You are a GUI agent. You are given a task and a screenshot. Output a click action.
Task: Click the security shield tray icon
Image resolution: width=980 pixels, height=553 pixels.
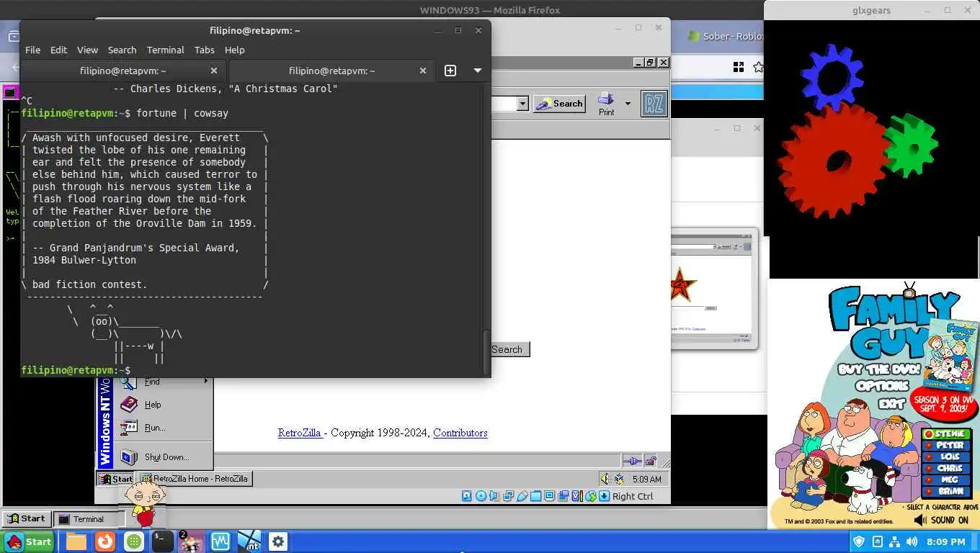(859, 541)
